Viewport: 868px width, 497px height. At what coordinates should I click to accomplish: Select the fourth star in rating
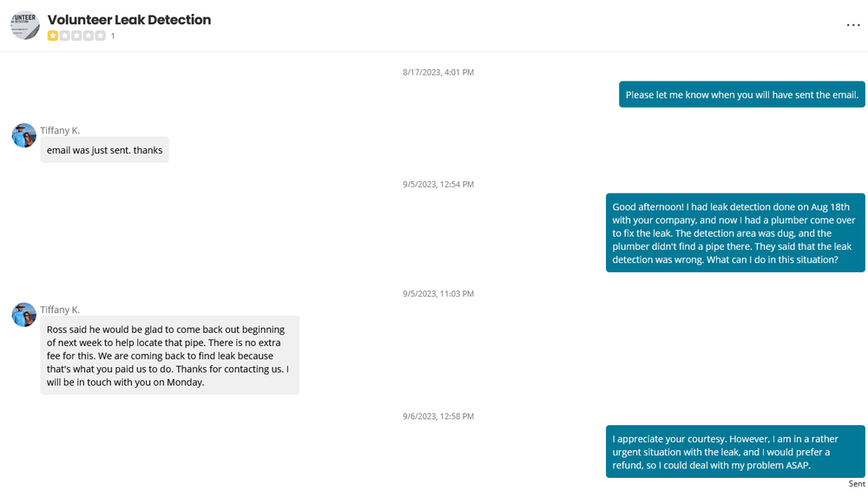[x=89, y=36]
